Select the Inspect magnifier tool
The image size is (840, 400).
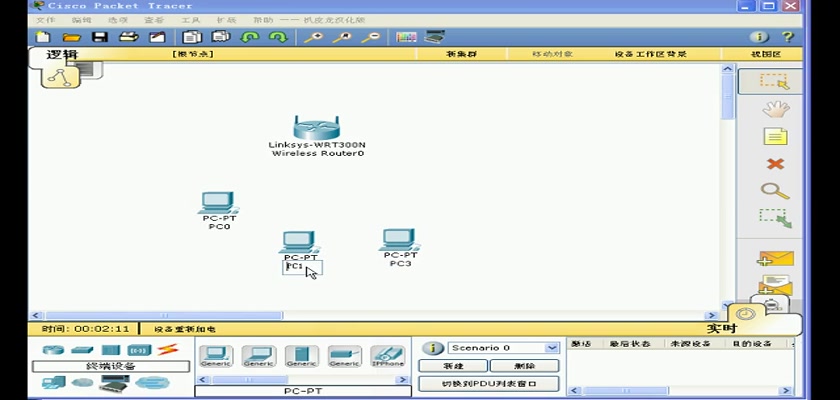pyautogui.click(x=774, y=190)
